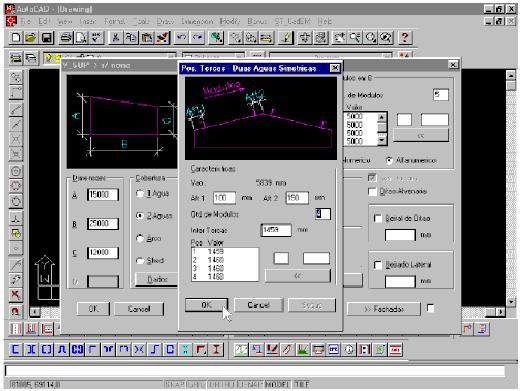520x391 pixels.
Task: Click the Save diskette icon
Action: [x=47, y=37]
